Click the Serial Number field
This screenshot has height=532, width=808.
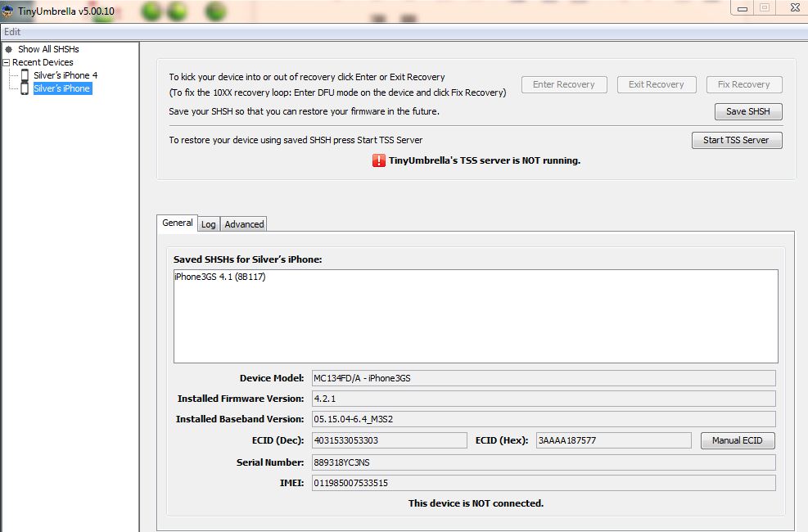point(543,462)
